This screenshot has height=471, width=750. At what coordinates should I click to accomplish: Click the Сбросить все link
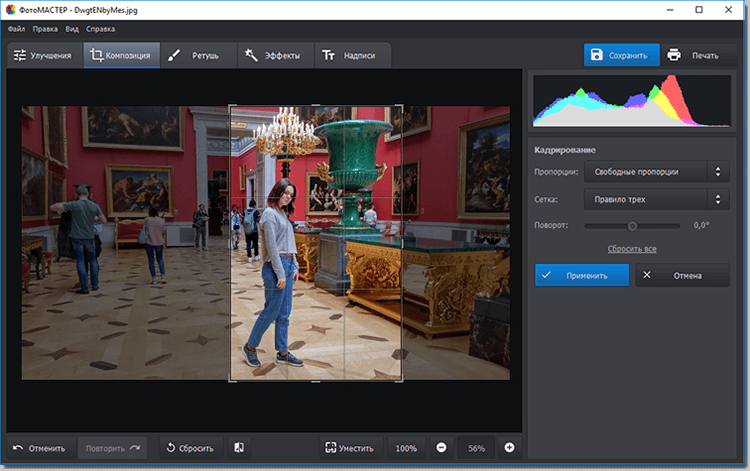[632, 248]
